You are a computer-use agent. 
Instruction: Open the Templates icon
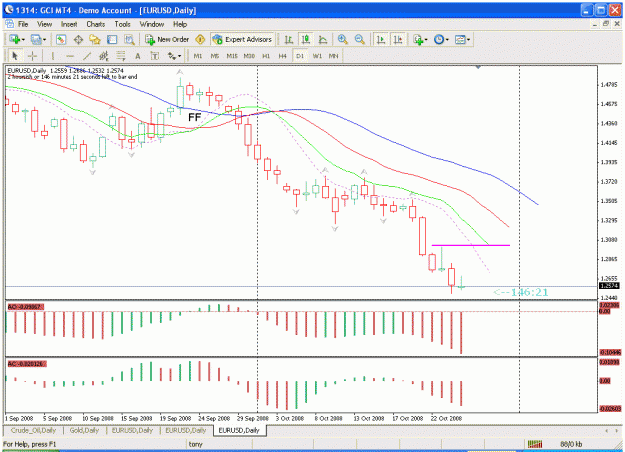click(460, 39)
